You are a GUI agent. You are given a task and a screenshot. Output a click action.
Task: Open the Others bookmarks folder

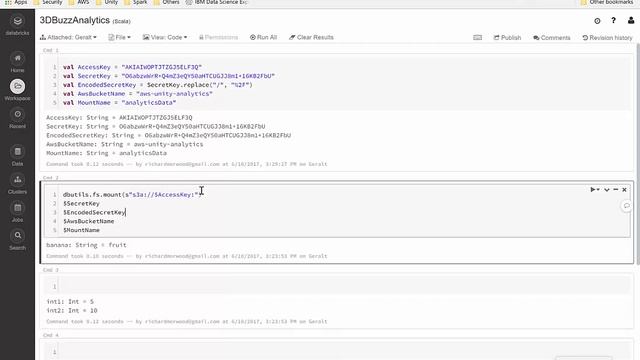coord(167,2)
